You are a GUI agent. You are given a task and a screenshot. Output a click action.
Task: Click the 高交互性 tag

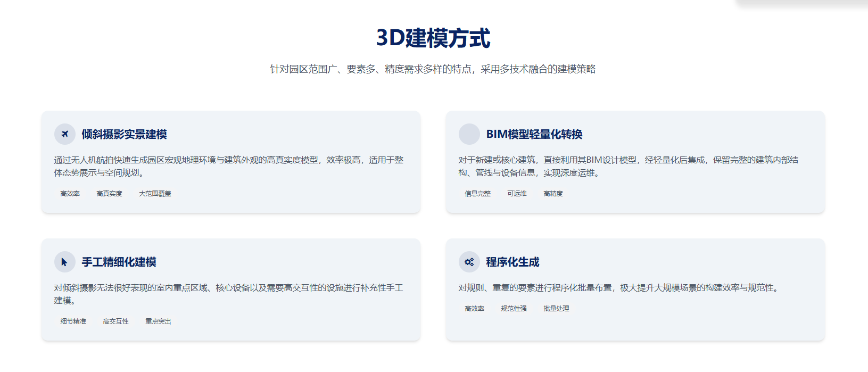[x=116, y=321]
